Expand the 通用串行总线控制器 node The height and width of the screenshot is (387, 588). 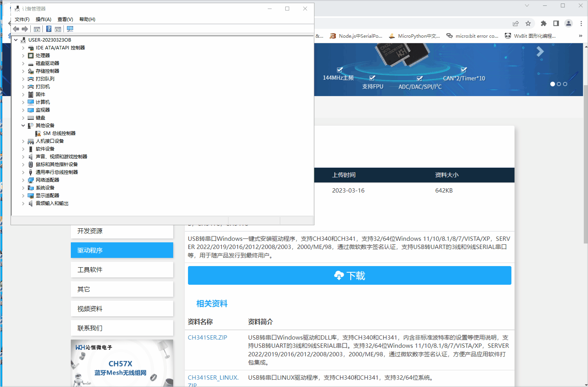(x=23, y=172)
